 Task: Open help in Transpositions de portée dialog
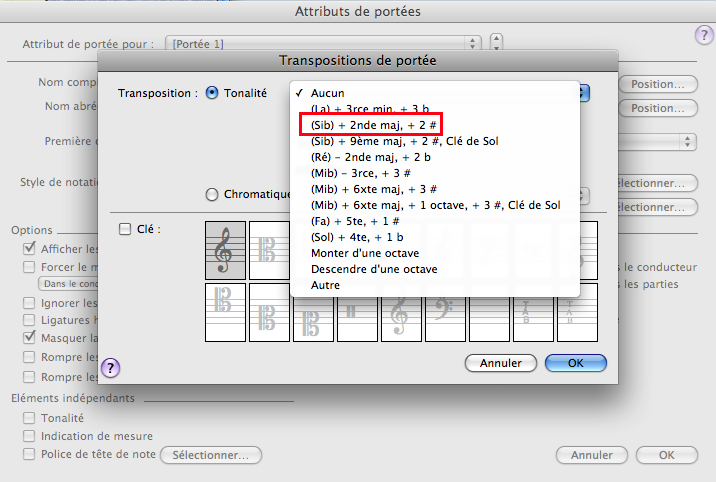point(111,368)
